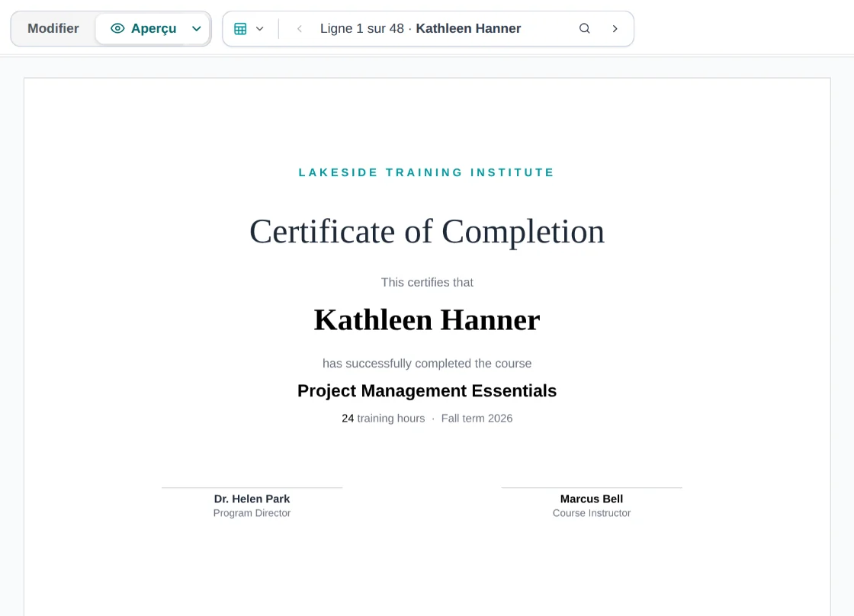Click '24 training hours' text

[384, 419]
